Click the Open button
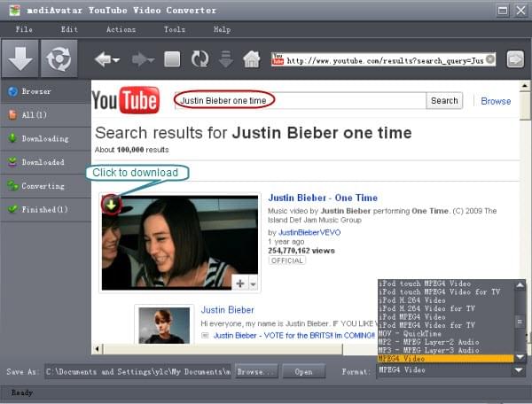Viewport: 532px width, 404px height. (303, 372)
